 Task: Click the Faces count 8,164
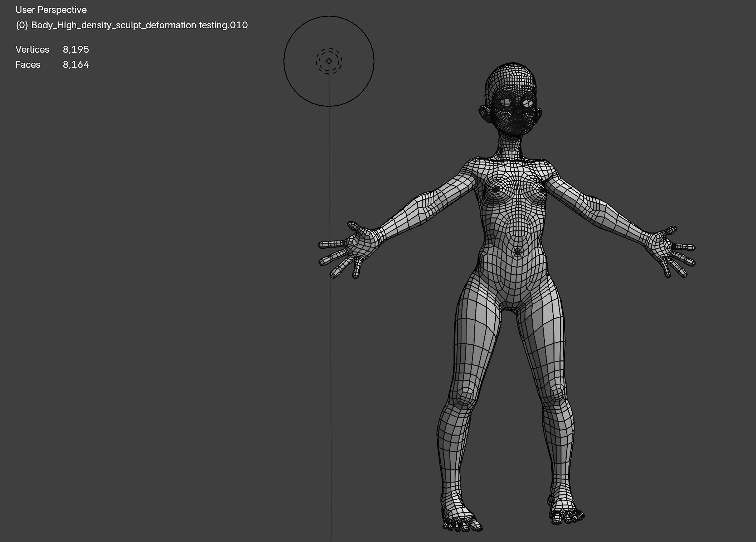click(x=76, y=64)
